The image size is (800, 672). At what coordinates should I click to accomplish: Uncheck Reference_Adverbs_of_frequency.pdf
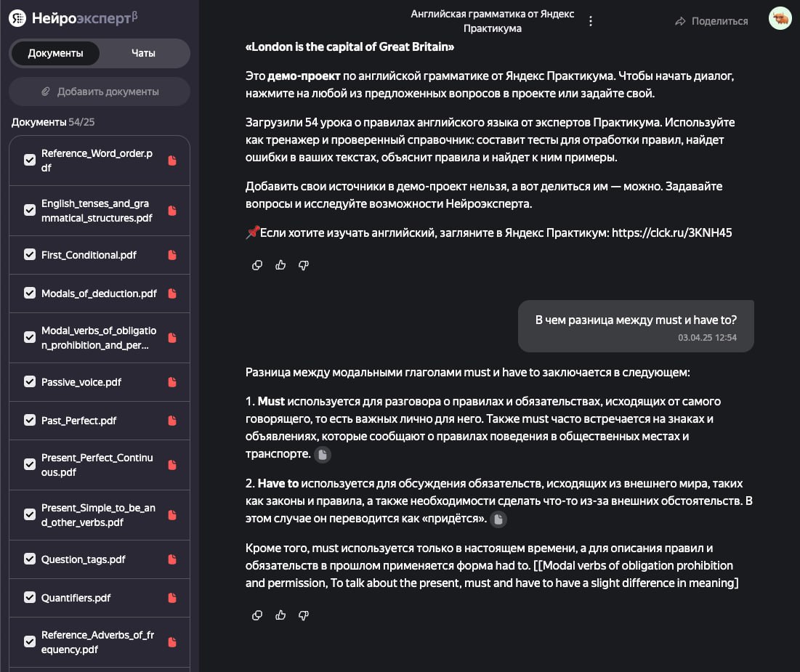click(x=30, y=641)
